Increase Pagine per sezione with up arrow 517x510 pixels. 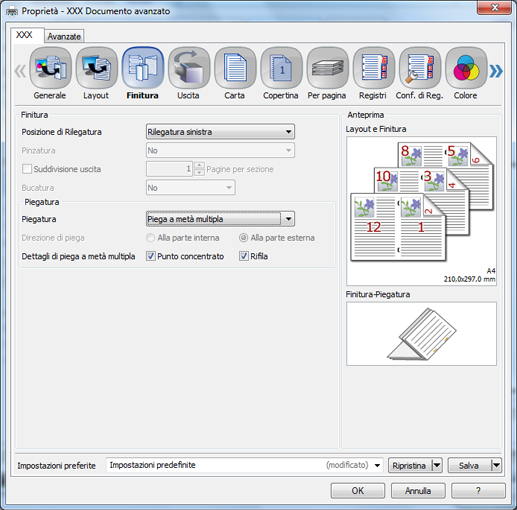[199, 165]
